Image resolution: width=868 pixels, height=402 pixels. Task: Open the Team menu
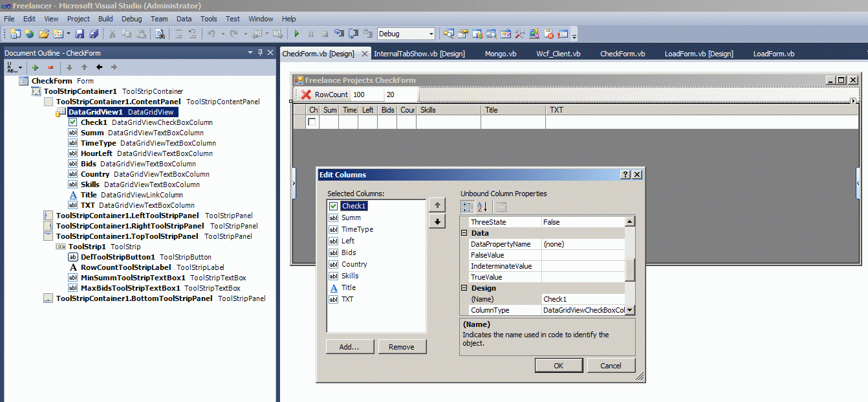click(x=159, y=19)
